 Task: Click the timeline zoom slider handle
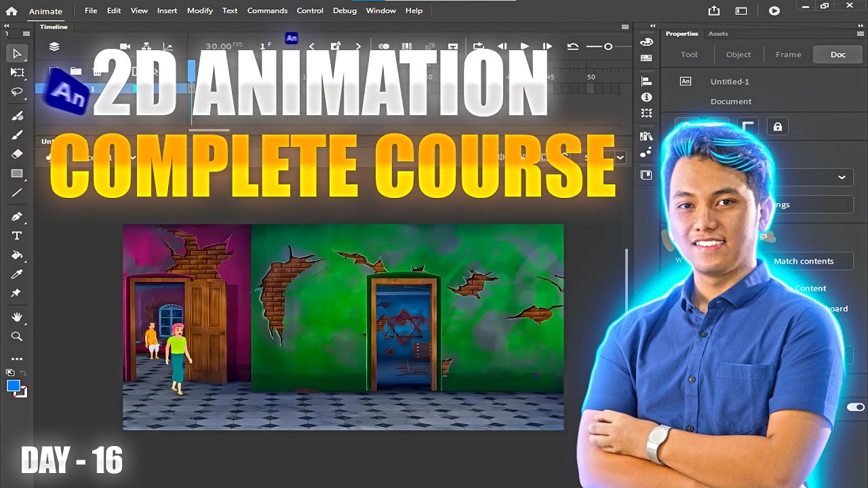coord(608,47)
